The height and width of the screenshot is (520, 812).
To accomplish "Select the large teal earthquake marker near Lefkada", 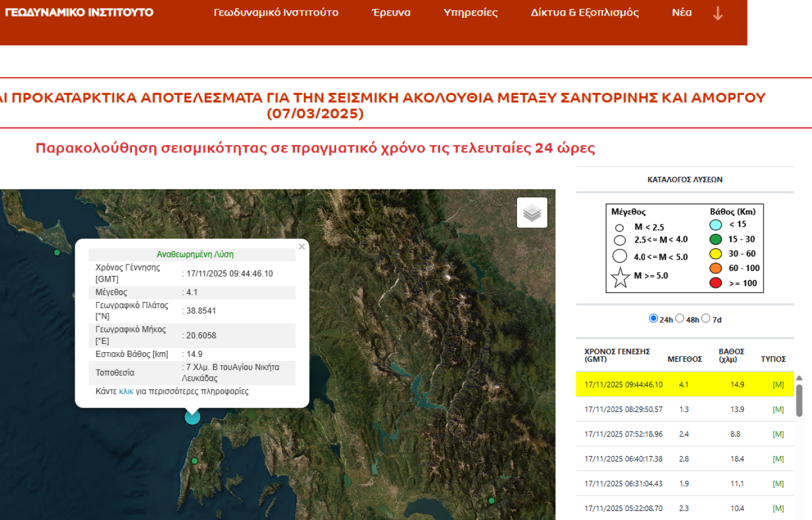I will [x=192, y=417].
